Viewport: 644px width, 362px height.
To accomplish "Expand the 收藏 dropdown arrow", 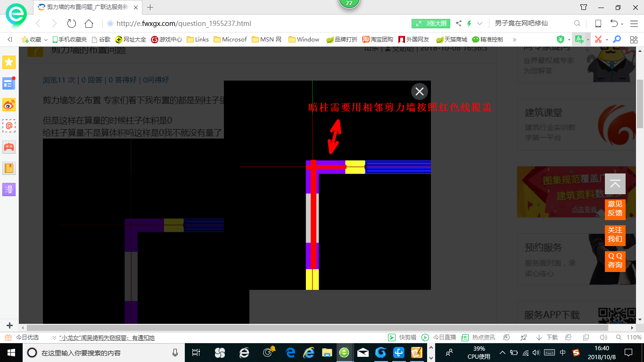I will tap(46, 40).
